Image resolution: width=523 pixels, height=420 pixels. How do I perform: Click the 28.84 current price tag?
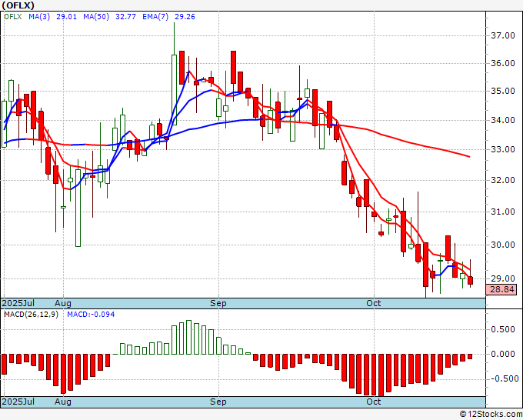pos(503,290)
